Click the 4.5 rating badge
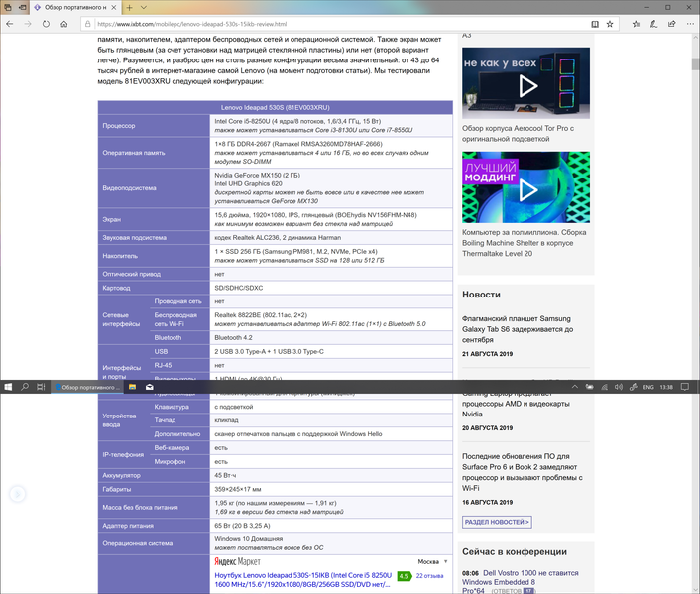Screen dimensions: 700x594 (x=404, y=576)
